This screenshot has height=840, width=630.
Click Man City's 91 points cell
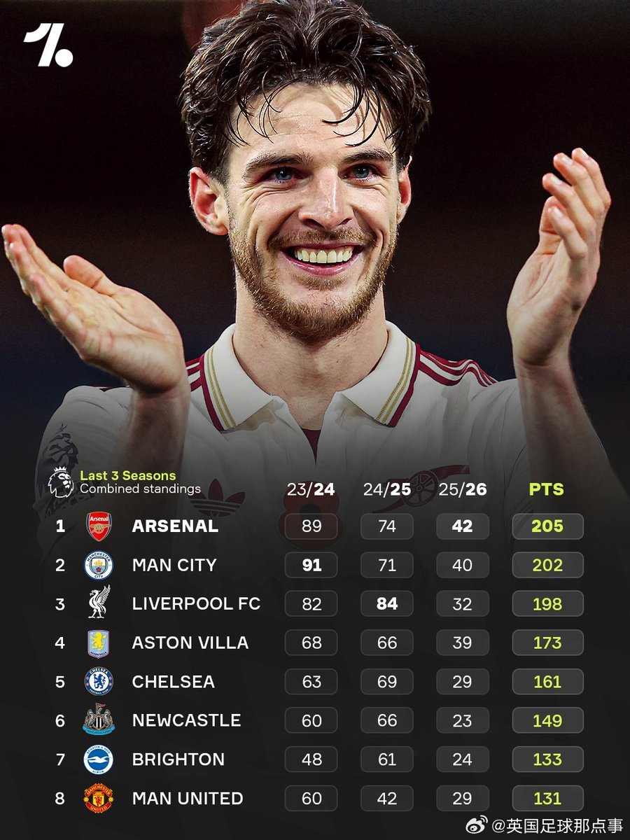(311, 565)
